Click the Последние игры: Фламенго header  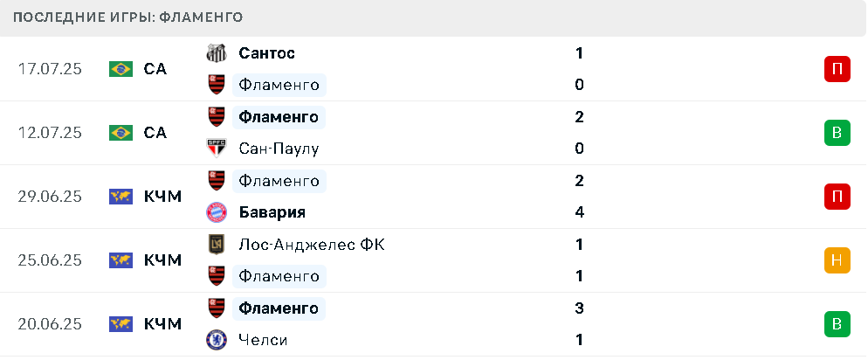coord(127,17)
